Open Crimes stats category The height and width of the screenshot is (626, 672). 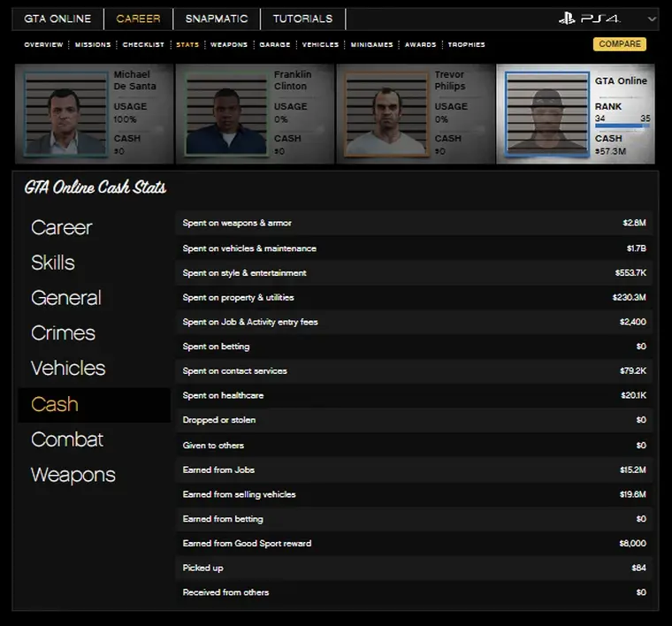point(63,333)
